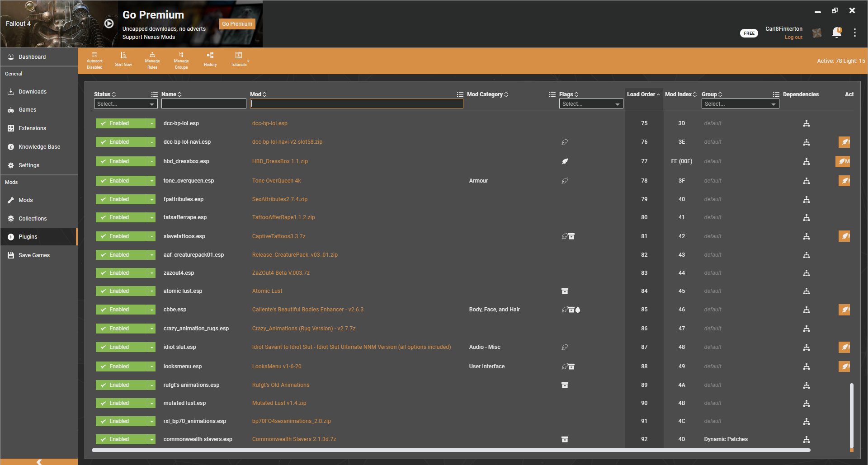Expand status dropdown arrow for rxl_bp70_animations.esp
Viewport: 868px width, 465px height.
152,421
